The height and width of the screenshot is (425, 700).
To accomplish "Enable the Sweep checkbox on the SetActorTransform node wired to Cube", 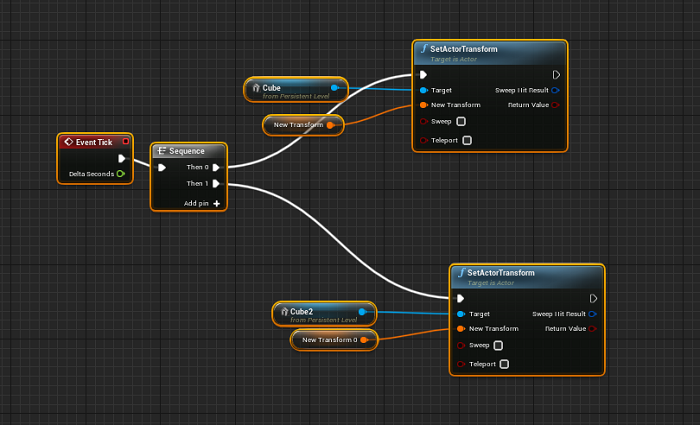I will coord(461,121).
